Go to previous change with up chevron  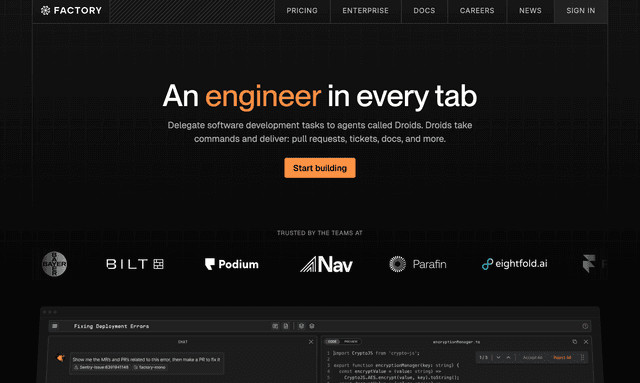tap(508, 357)
